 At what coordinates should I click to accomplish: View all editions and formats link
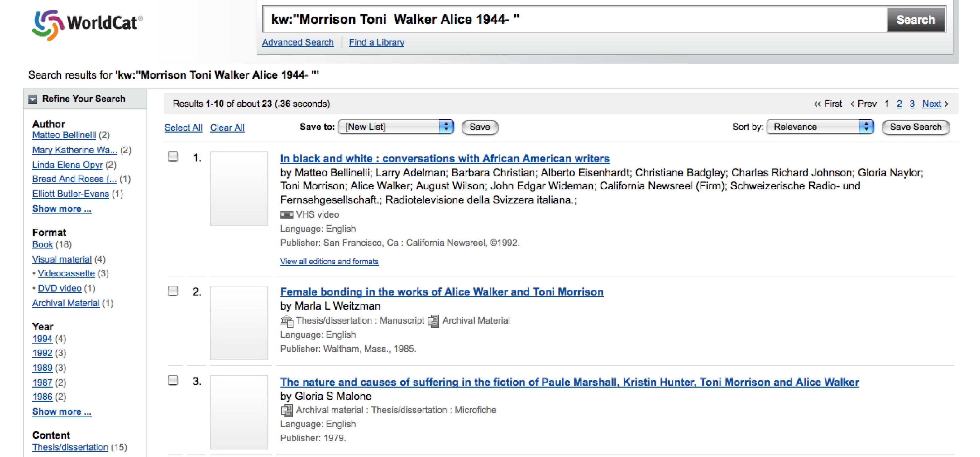click(329, 261)
